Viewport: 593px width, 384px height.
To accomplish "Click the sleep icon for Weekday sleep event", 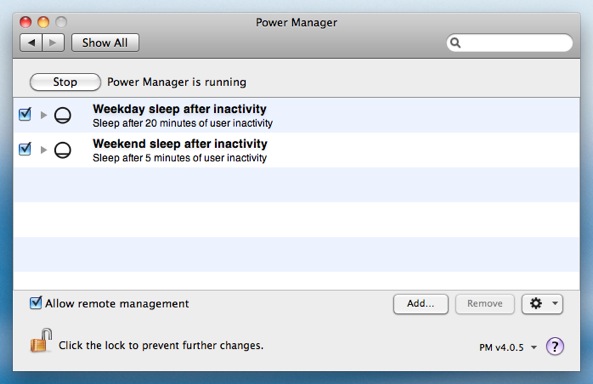I will point(62,115).
